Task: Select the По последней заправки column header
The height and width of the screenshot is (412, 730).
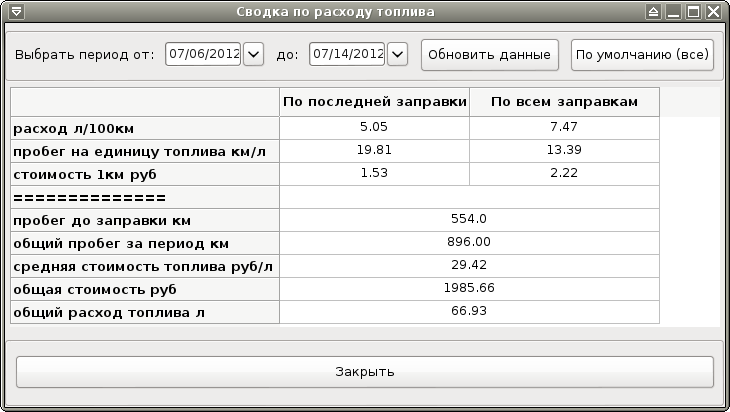Action: tap(374, 102)
